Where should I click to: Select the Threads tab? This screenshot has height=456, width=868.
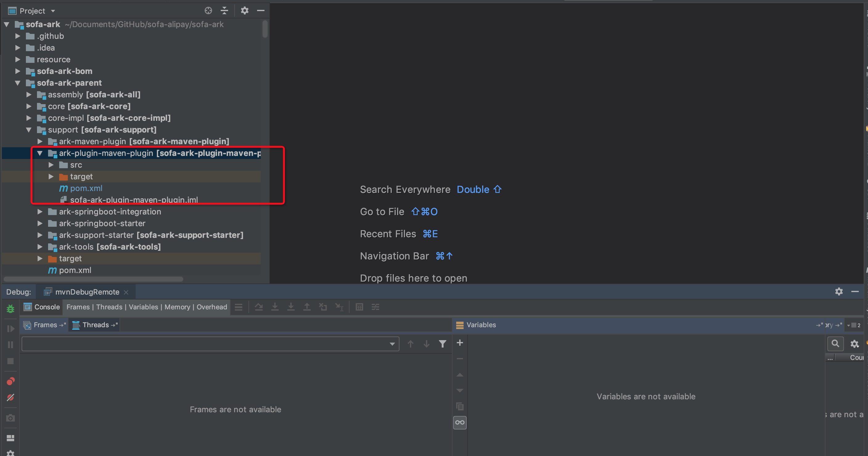95,325
